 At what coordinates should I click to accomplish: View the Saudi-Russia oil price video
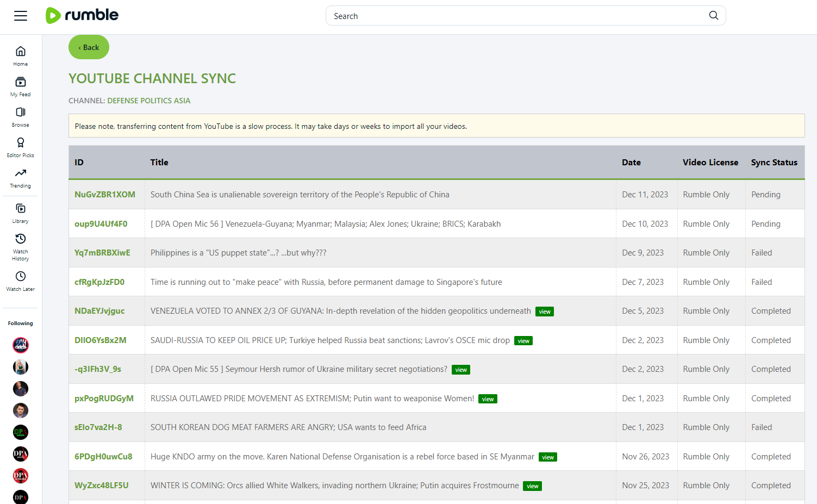click(523, 341)
